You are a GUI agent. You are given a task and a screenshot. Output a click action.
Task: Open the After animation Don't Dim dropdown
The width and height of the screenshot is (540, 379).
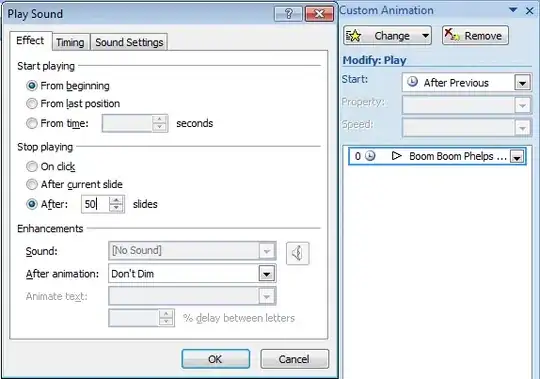click(x=267, y=274)
